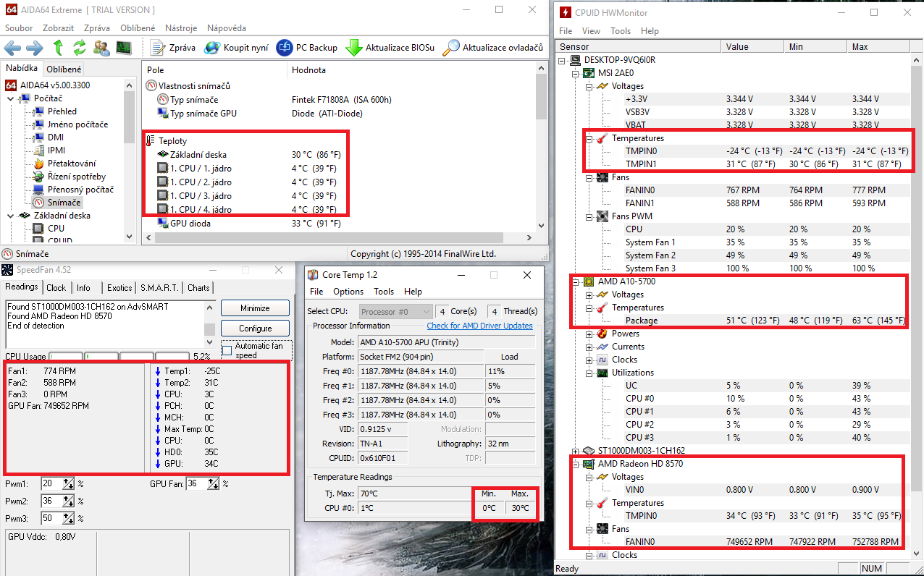Click AIDA64 green Up arrow icon

[58, 48]
